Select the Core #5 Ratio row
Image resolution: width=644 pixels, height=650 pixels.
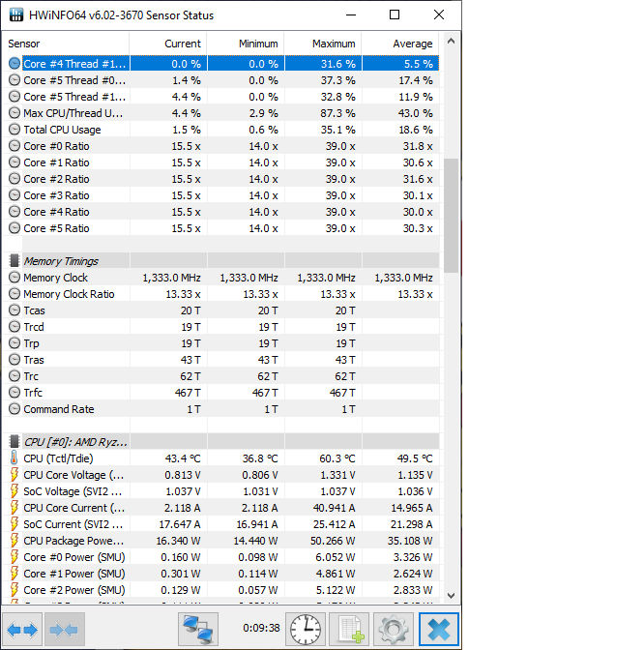[x=221, y=228]
